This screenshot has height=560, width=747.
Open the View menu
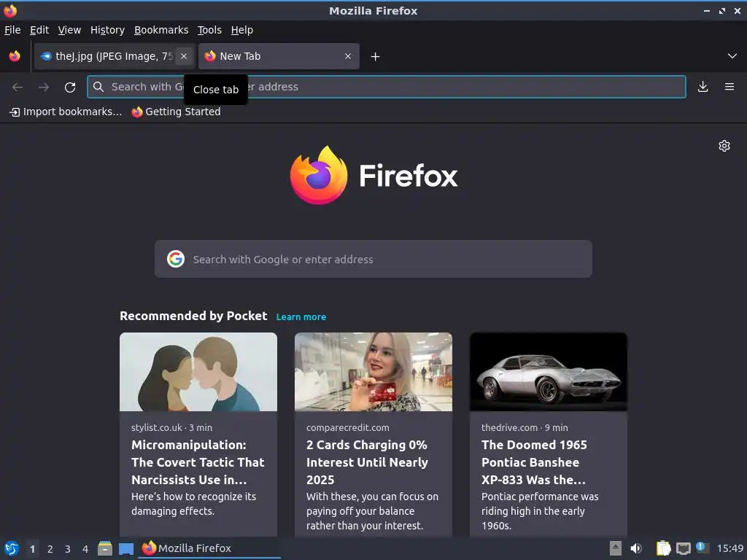69,30
